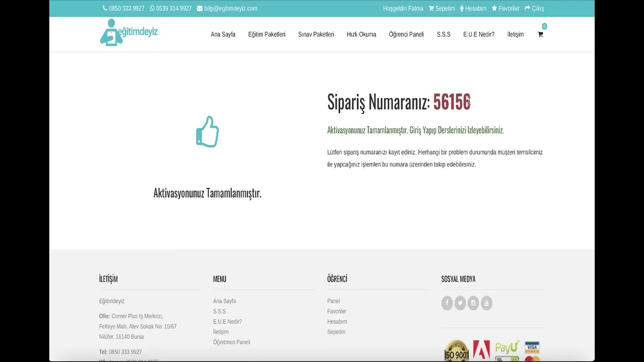The image size is (644, 362).
Task: Select İletişim in the top navigation
Action: 516,35
